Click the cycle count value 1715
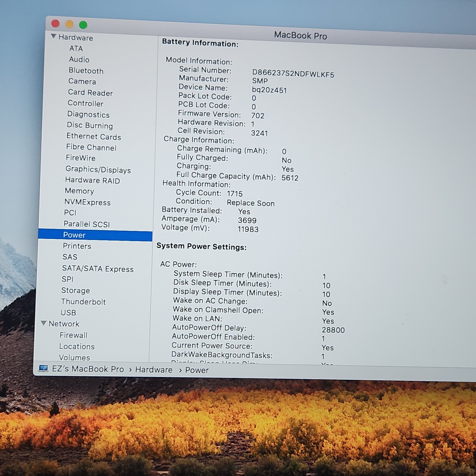 click(235, 194)
